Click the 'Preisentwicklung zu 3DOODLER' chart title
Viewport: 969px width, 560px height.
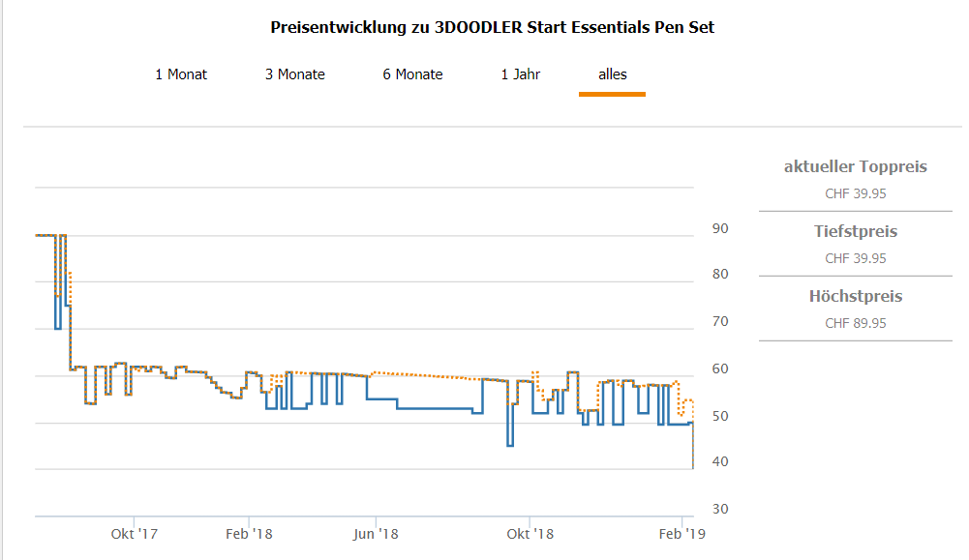click(x=492, y=27)
